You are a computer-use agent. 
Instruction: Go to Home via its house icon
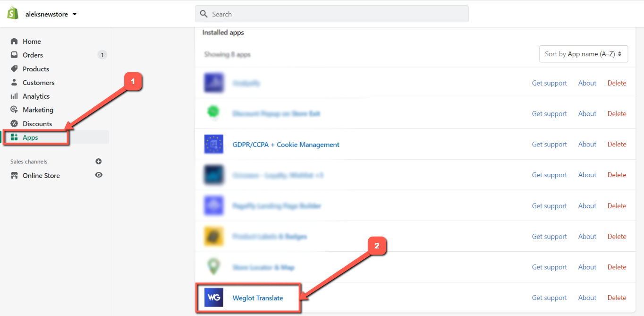14,41
